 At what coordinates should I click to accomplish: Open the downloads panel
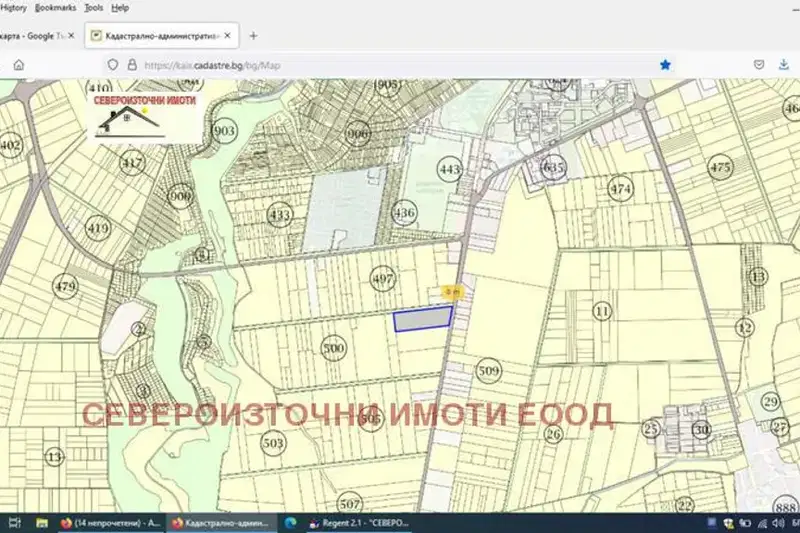tap(784, 65)
